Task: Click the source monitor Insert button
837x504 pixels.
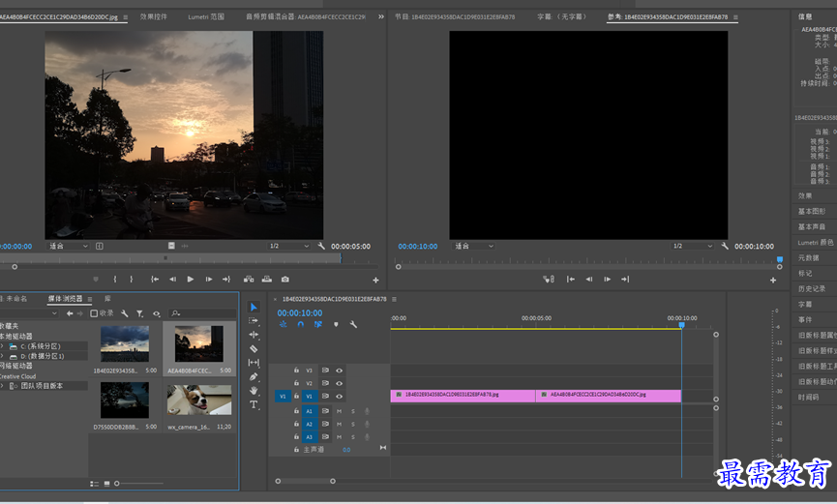Action: pyautogui.click(x=249, y=280)
